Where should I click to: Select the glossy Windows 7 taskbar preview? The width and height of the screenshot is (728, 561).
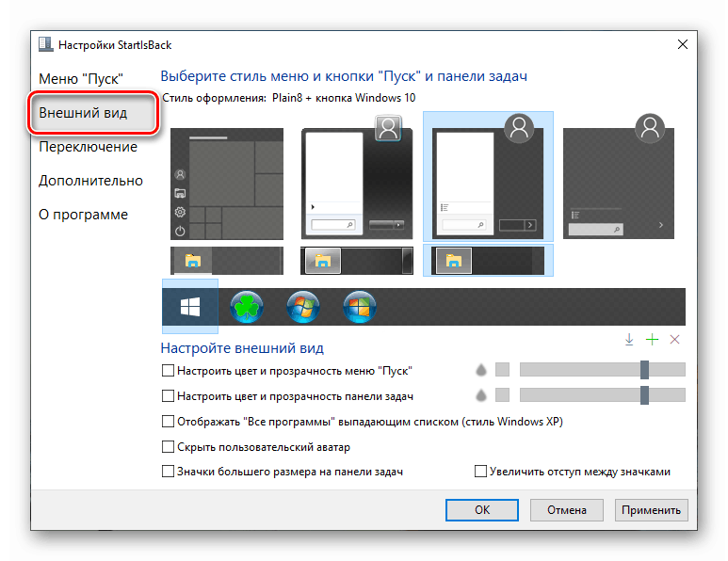tap(357, 261)
